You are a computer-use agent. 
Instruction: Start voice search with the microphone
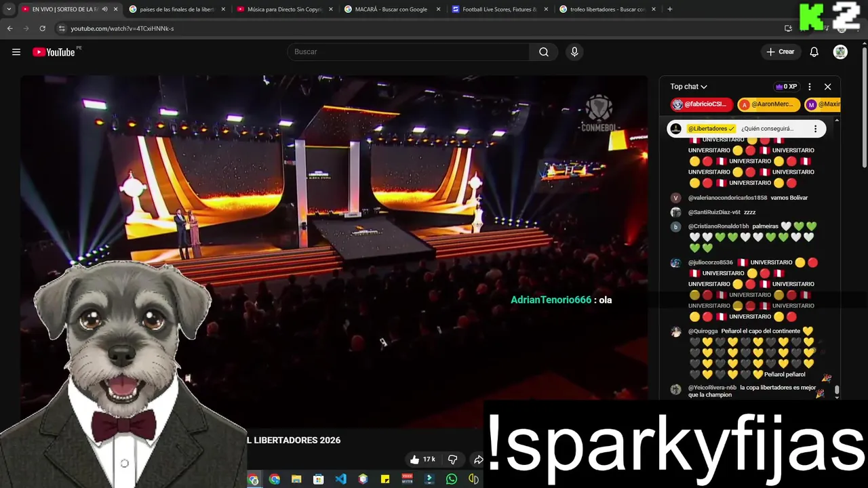coord(574,52)
